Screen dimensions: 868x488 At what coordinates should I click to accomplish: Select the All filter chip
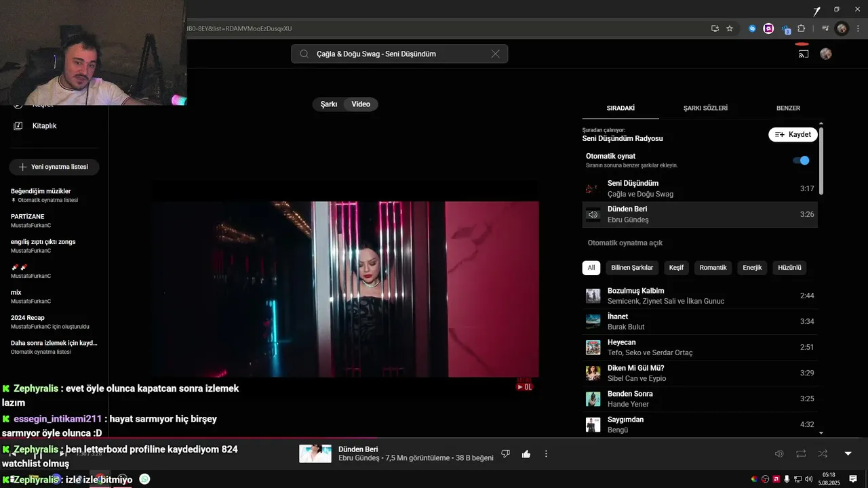pos(591,268)
